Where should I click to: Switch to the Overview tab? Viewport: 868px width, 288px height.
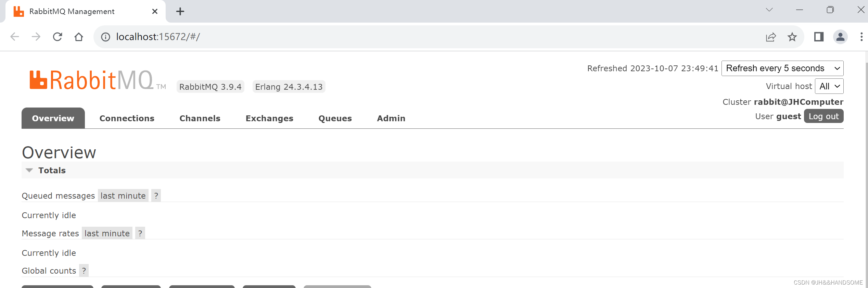point(53,118)
